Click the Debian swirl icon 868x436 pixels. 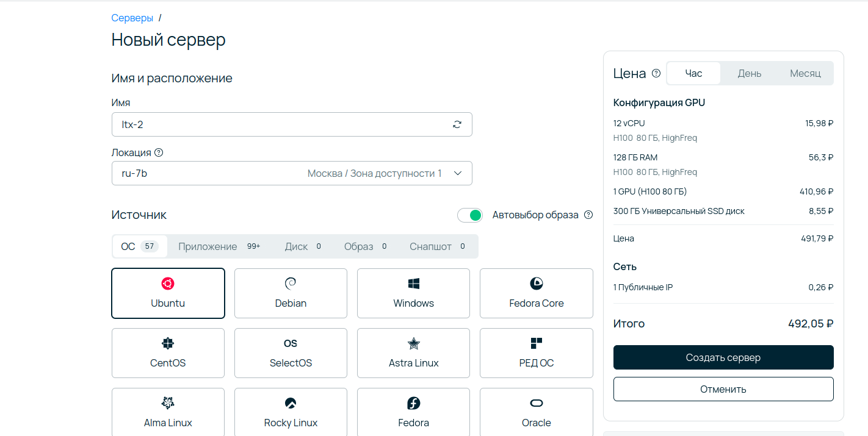[x=291, y=284]
